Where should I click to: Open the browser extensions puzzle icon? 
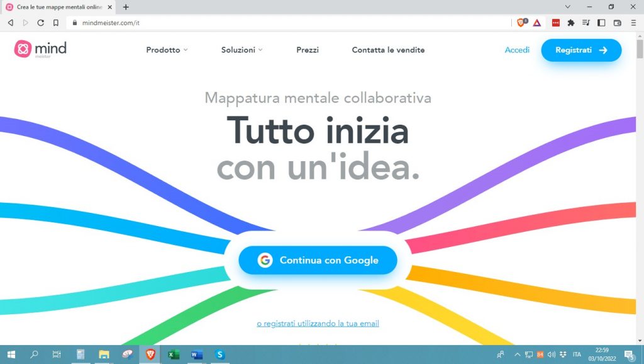[x=571, y=23]
